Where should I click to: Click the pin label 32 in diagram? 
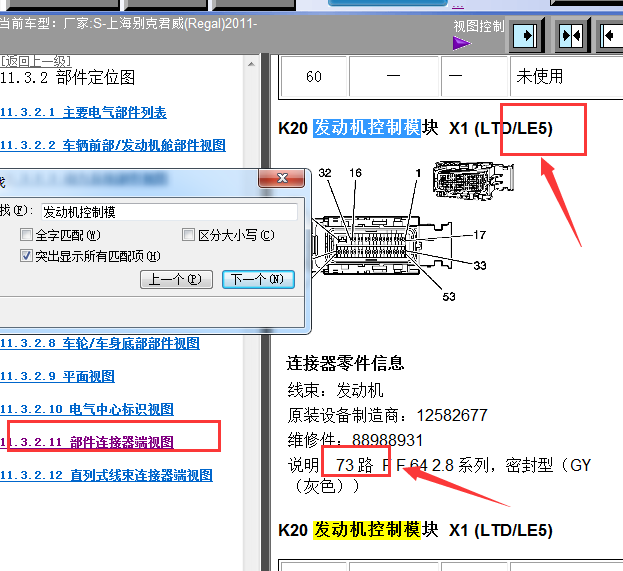[325, 173]
